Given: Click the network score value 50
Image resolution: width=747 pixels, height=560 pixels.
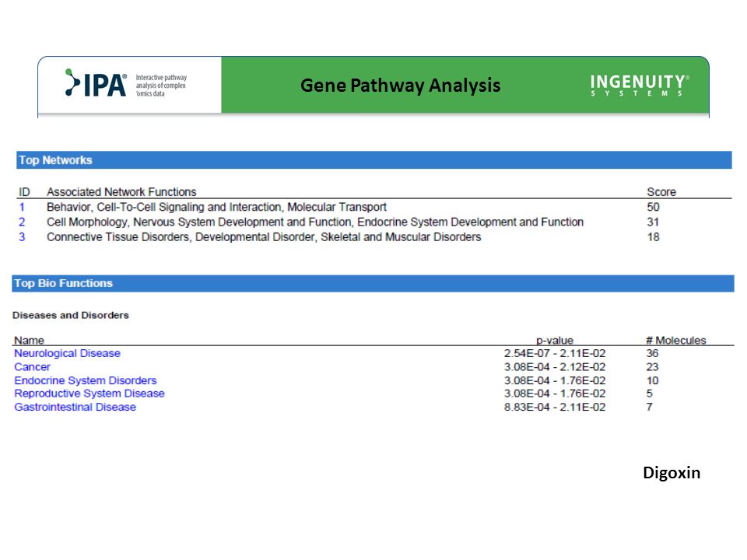Looking at the screenshot, I should point(653,207).
